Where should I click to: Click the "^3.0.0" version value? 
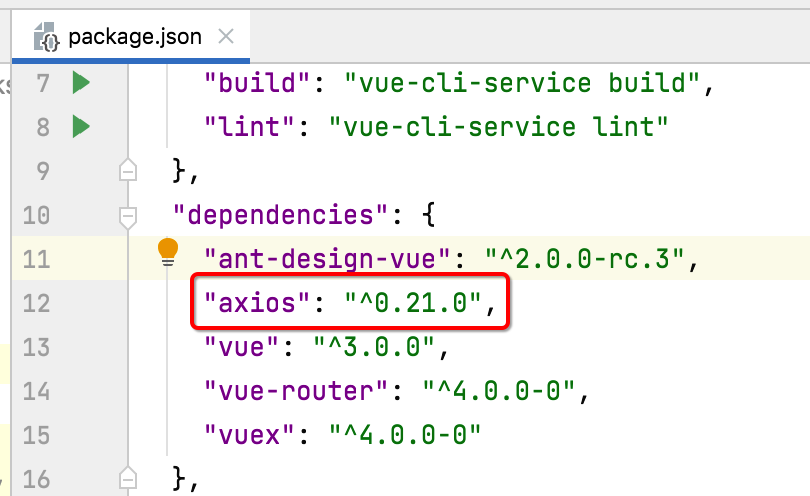375,346
